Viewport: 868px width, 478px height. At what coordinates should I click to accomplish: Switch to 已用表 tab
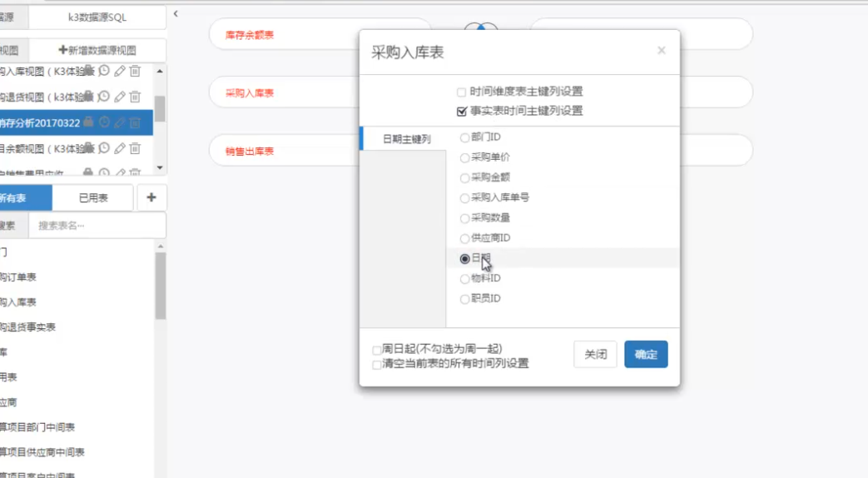tap(93, 197)
